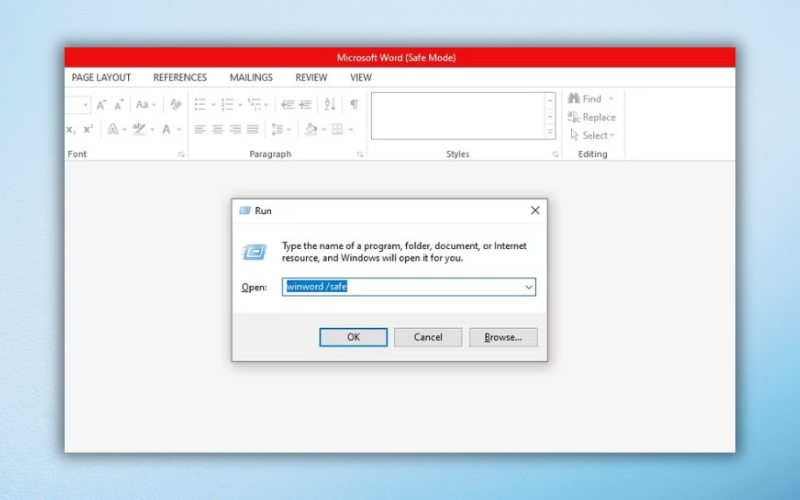Expand the Bullets dropdown arrow
800x500 pixels.
click(213, 105)
